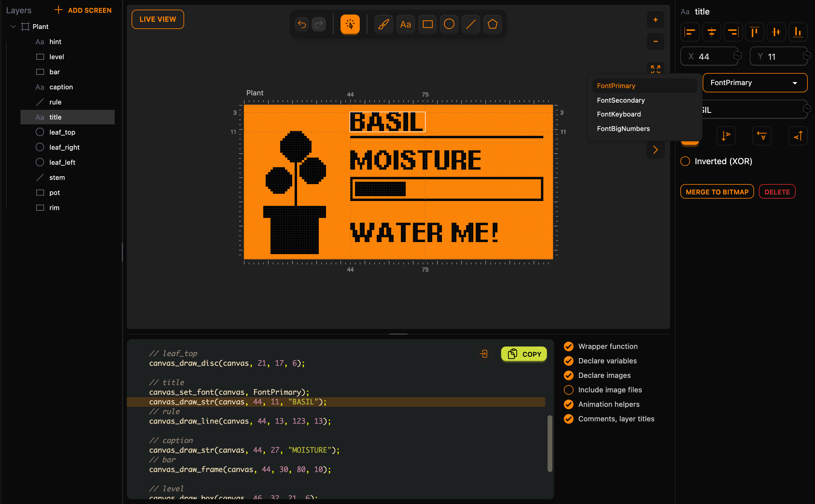Select the rim layer
This screenshot has height=504, width=815.
pyautogui.click(x=68, y=208)
